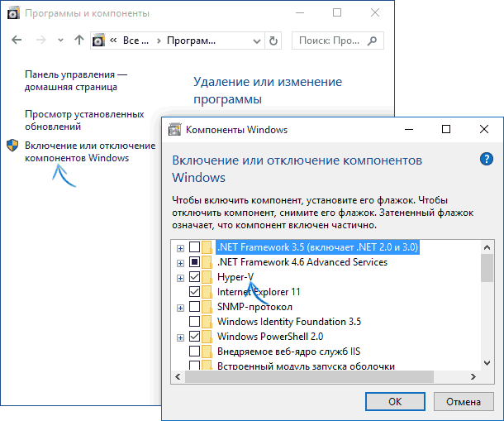Click the down arrow of components list scrollbar
The width and height of the screenshot is (504, 421).
(487, 363)
